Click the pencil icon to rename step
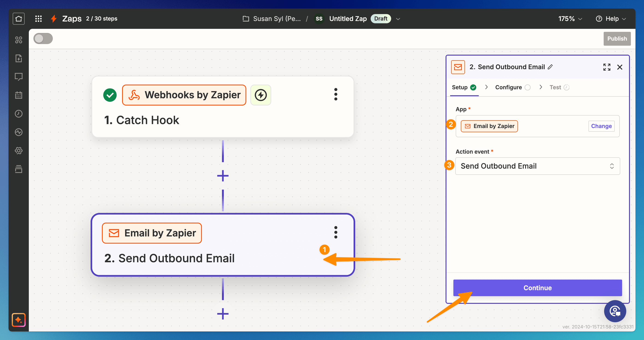This screenshot has height=340, width=644. (550, 67)
